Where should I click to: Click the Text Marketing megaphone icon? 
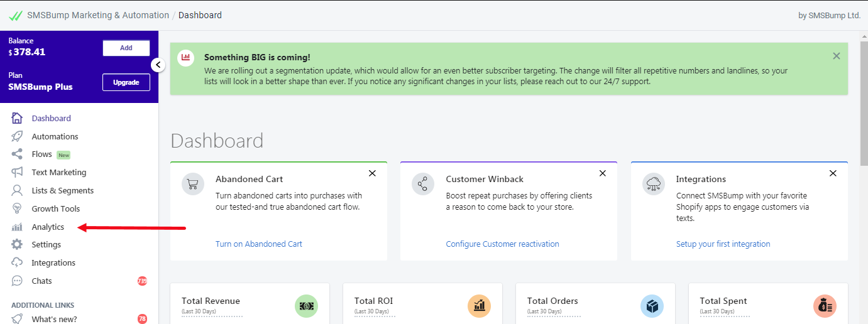(x=18, y=172)
